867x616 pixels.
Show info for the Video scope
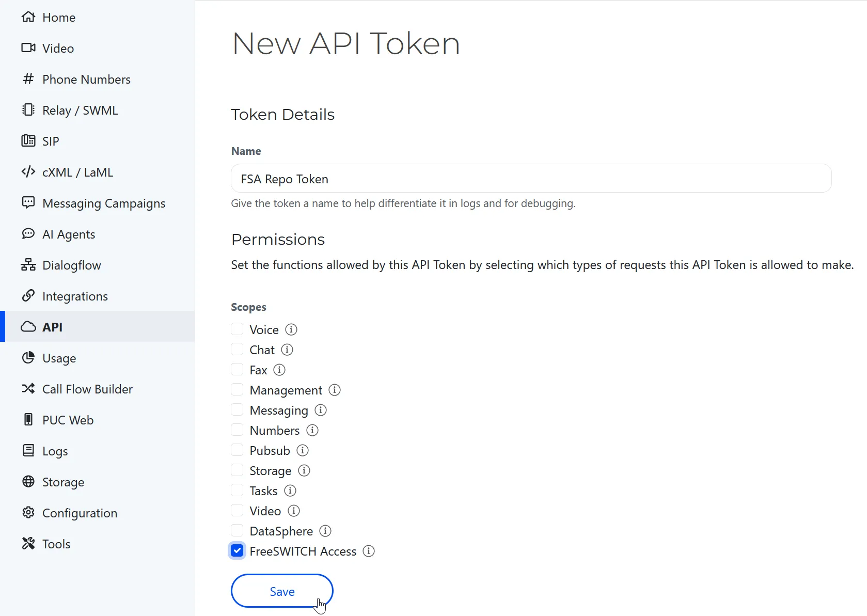point(294,511)
